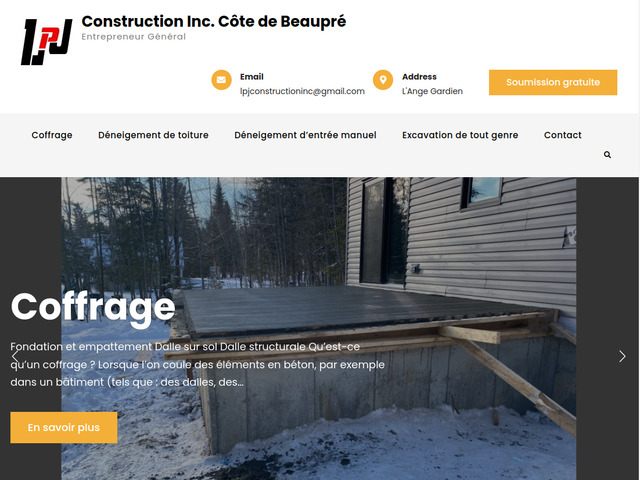The width and height of the screenshot is (640, 480).
Task: Click the orange location pin icon
Action: pyautogui.click(x=383, y=80)
